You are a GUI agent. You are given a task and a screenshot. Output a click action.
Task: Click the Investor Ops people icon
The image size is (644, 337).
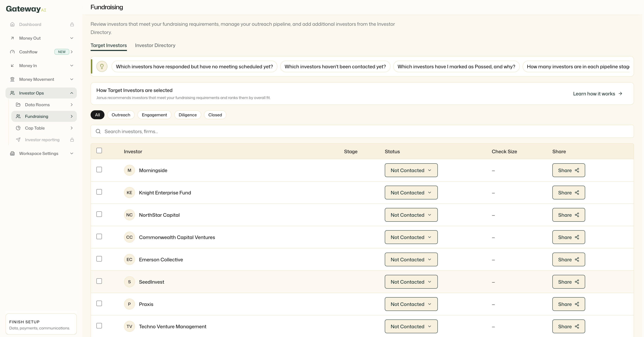coord(12,93)
